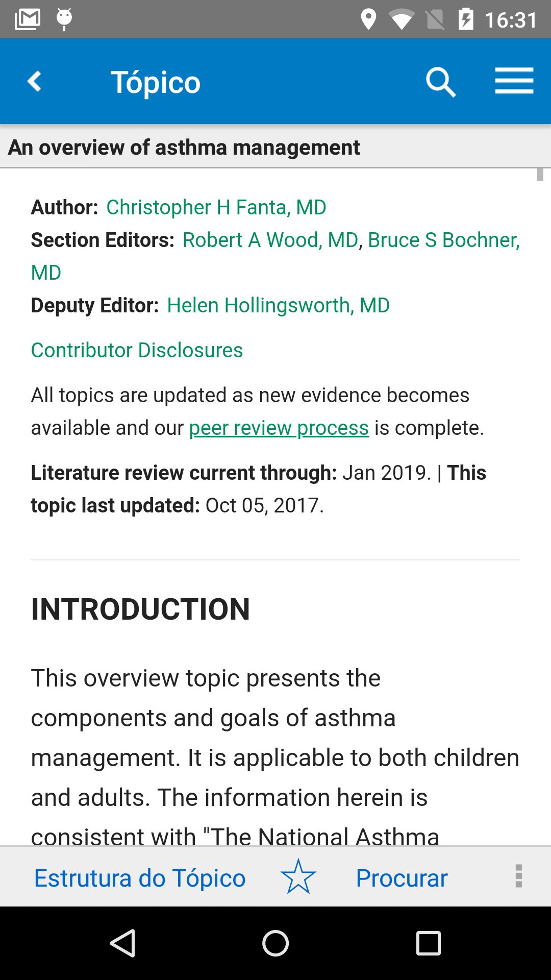View Contributor Disclosures

pyautogui.click(x=137, y=350)
